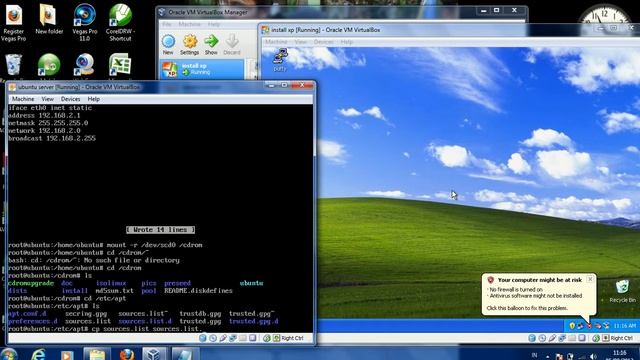Open Help menu in install xp window
The width and height of the screenshot is (640, 360).
(347, 42)
